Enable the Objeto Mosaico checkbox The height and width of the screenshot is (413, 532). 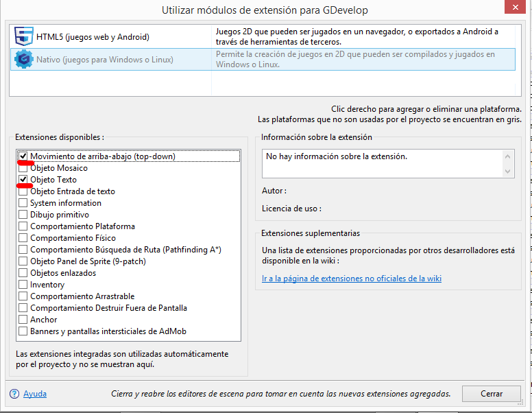(23, 168)
